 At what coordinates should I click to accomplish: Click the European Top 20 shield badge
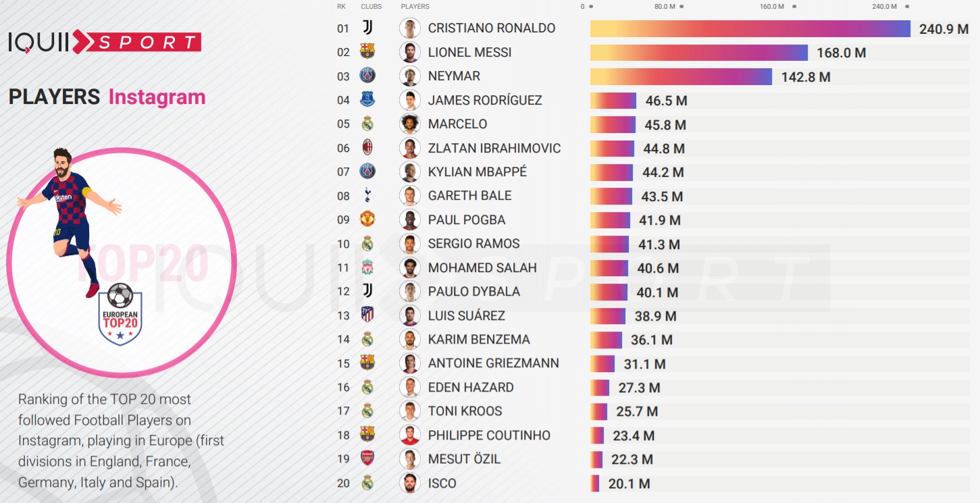pyautogui.click(x=120, y=315)
